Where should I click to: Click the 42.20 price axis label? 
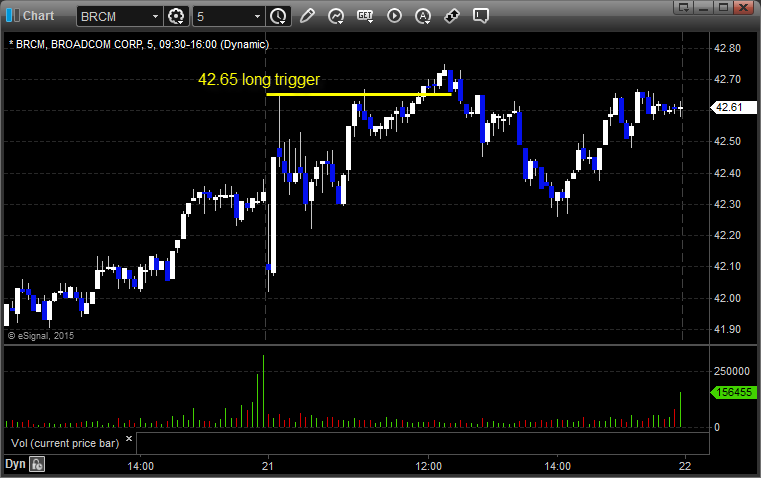coord(728,235)
